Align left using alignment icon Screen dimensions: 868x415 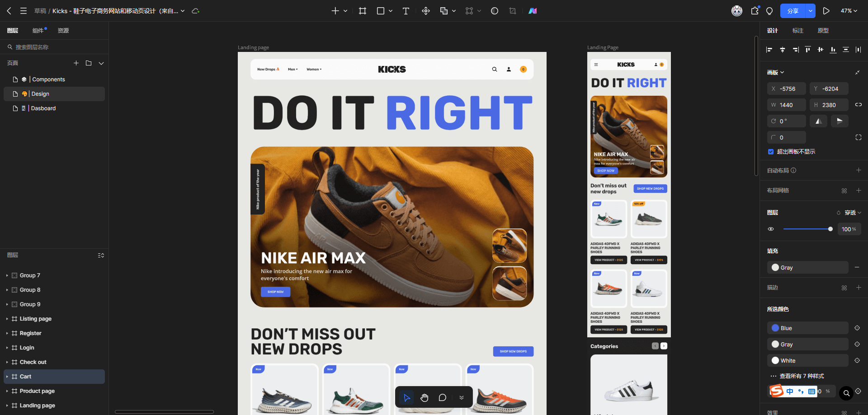pyautogui.click(x=769, y=50)
